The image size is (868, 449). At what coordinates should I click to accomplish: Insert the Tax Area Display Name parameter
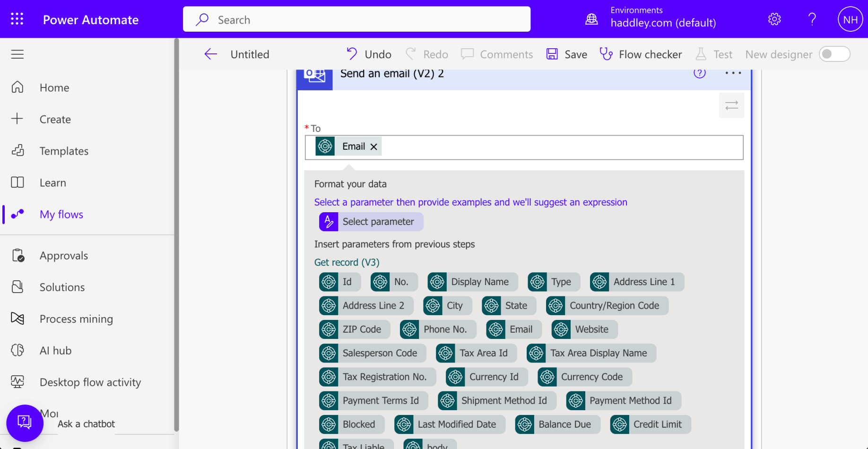click(591, 353)
